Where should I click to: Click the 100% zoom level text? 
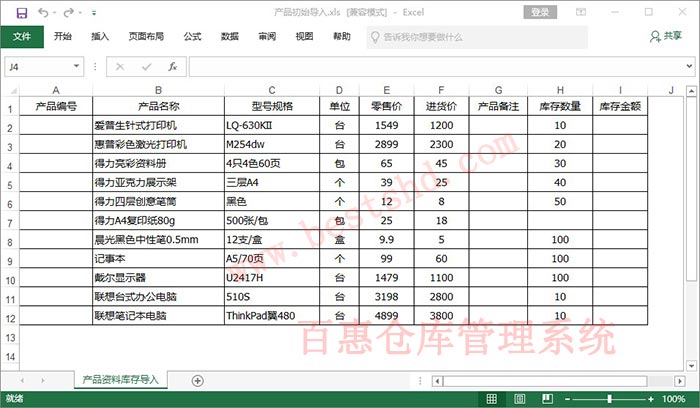[673, 399]
